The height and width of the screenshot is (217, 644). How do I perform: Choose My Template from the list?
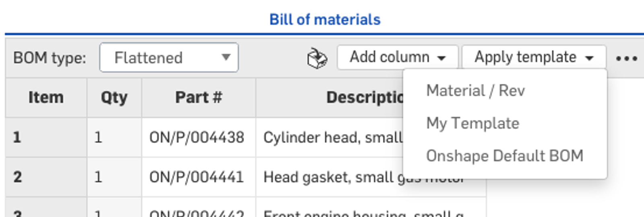click(x=473, y=123)
